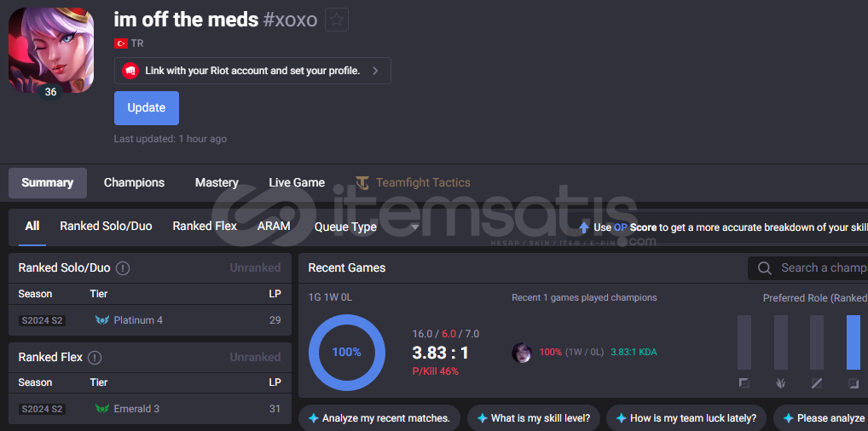This screenshot has width=868, height=431.
Task: Switch to the Summary tab
Action: pyautogui.click(x=48, y=182)
